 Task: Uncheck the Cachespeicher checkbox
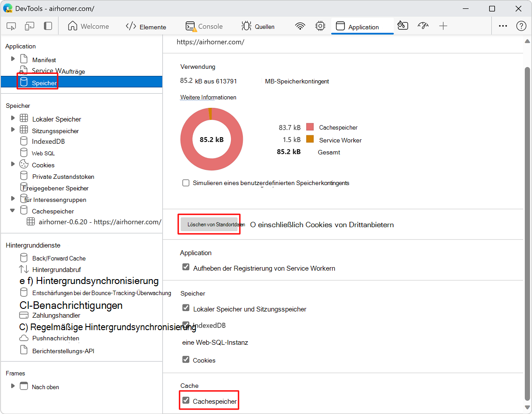[186, 400]
